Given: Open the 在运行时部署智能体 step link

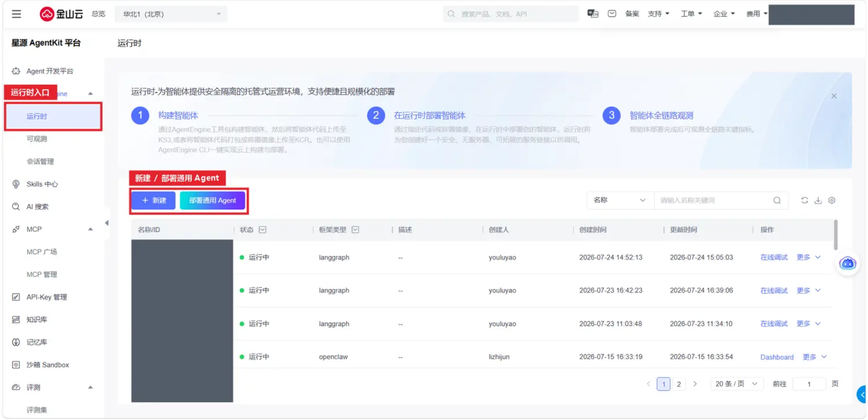Looking at the screenshot, I should point(429,115).
